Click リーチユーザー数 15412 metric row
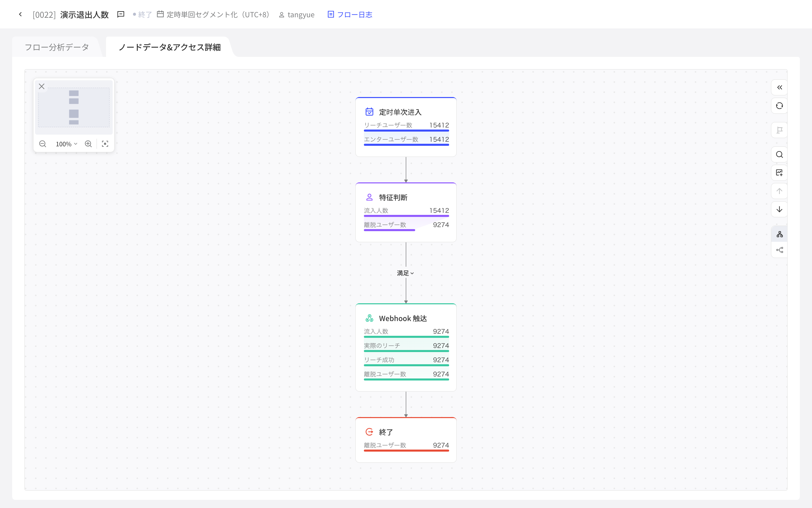Screen dimensions: 812x508 (x=406, y=126)
